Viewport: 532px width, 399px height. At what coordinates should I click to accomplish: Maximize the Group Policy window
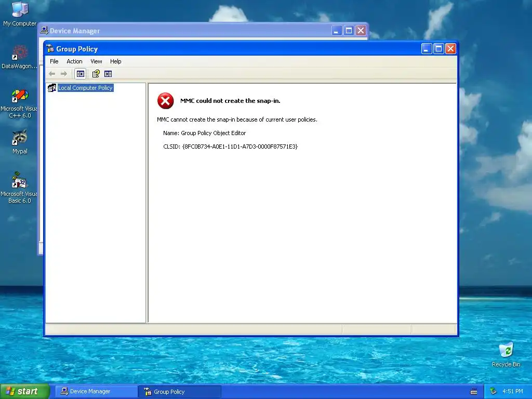[x=438, y=49]
